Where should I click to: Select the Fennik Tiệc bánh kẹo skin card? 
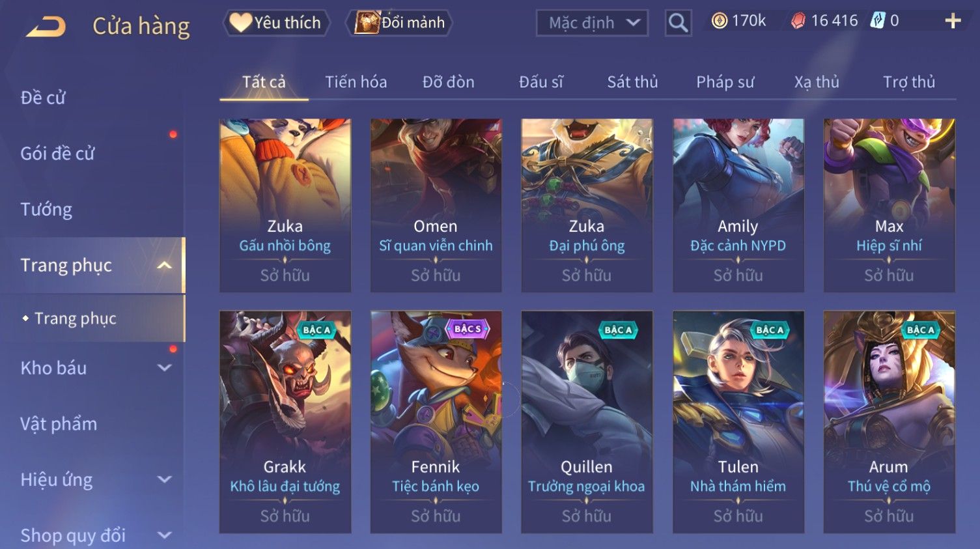click(436, 422)
